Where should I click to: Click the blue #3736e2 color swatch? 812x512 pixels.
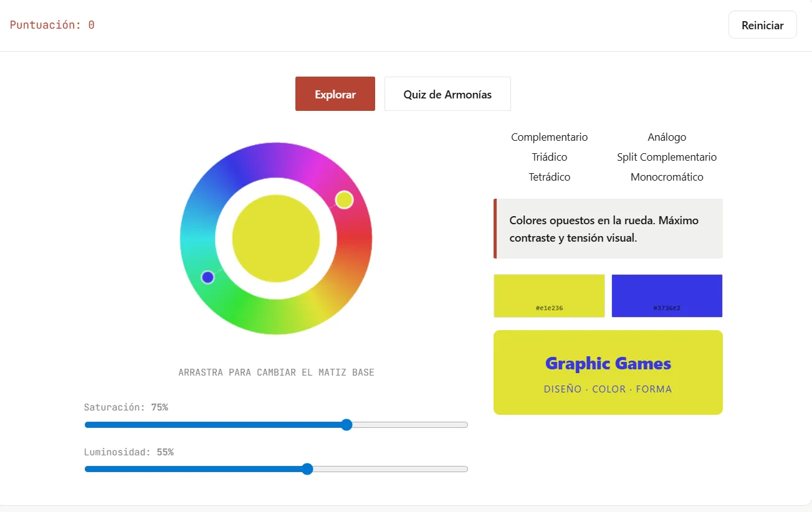tap(667, 295)
